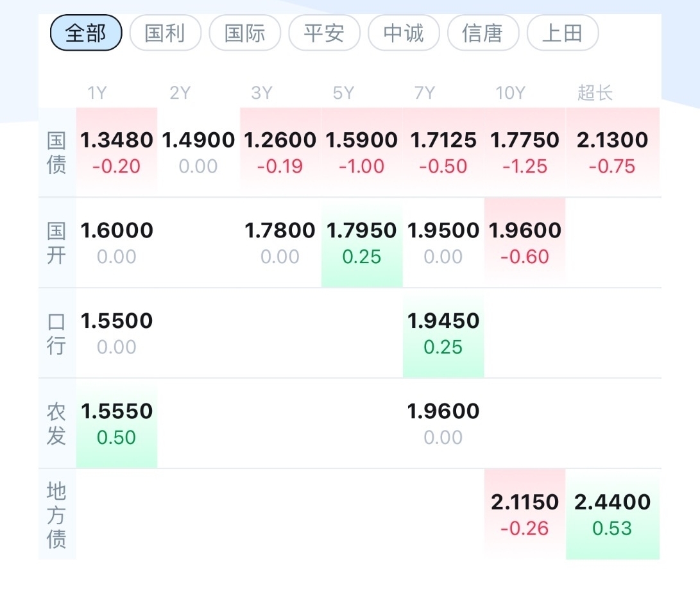This screenshot has height=598, width=700.
Task: Click the 10Y column header
Action: (x=510, y=93)
